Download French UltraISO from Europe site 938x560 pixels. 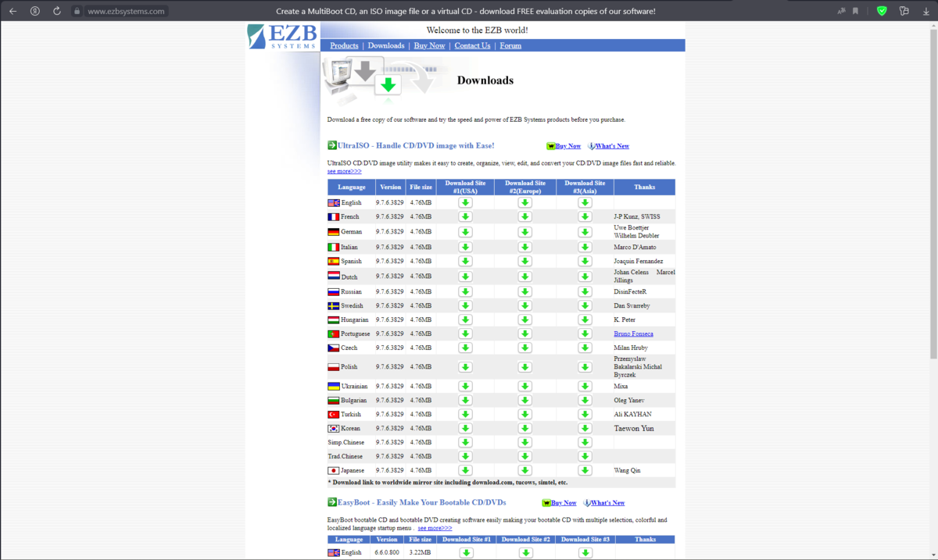pos(524,216)
